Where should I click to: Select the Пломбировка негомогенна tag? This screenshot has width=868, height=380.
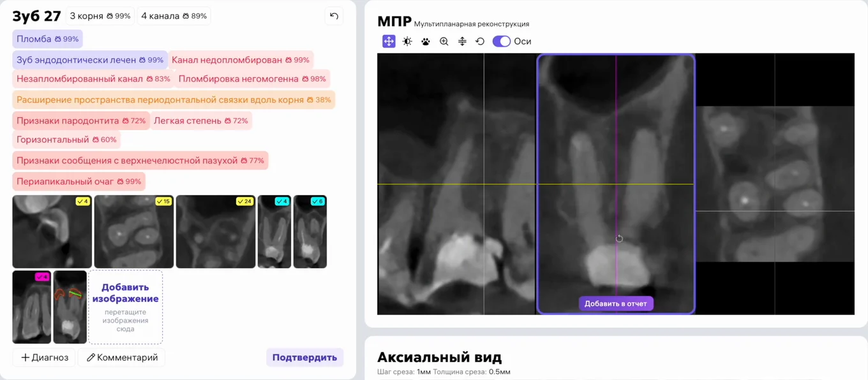(x=252, y=79)
